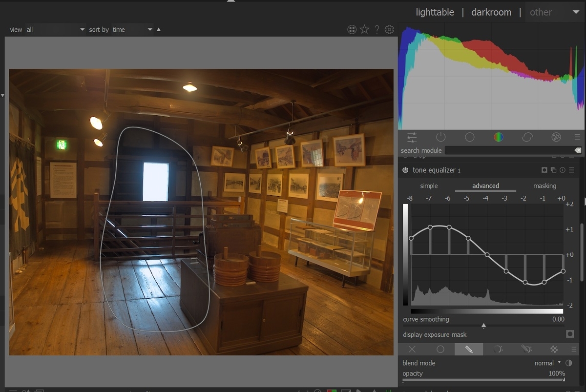Toggle display exposure mask button
The height and width of the screenshot is (392, 586).
pos(570,334)
